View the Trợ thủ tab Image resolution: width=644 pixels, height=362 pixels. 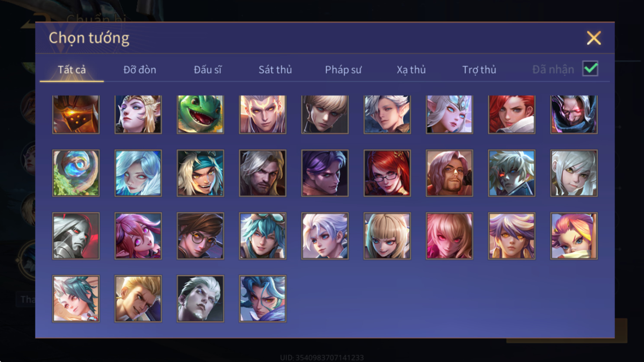click(x=479, y=70)
